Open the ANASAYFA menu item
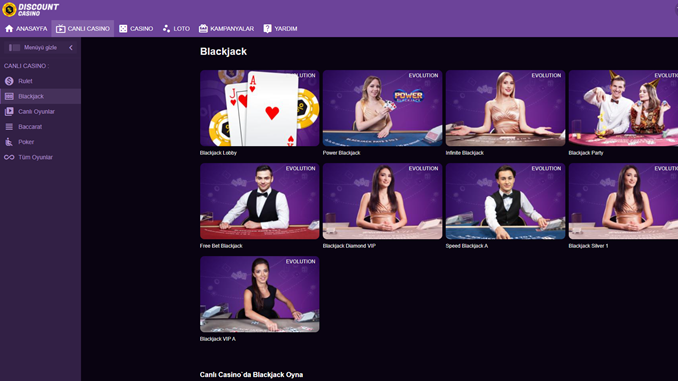The width and height of the screenshot is (678, 381). pyautogui.click(x=26, y=29)
